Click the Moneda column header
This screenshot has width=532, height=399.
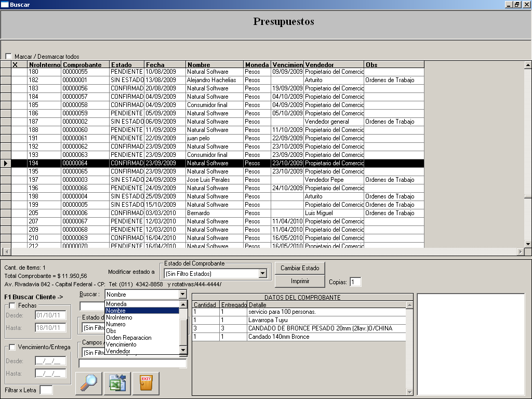click(257, 64)
